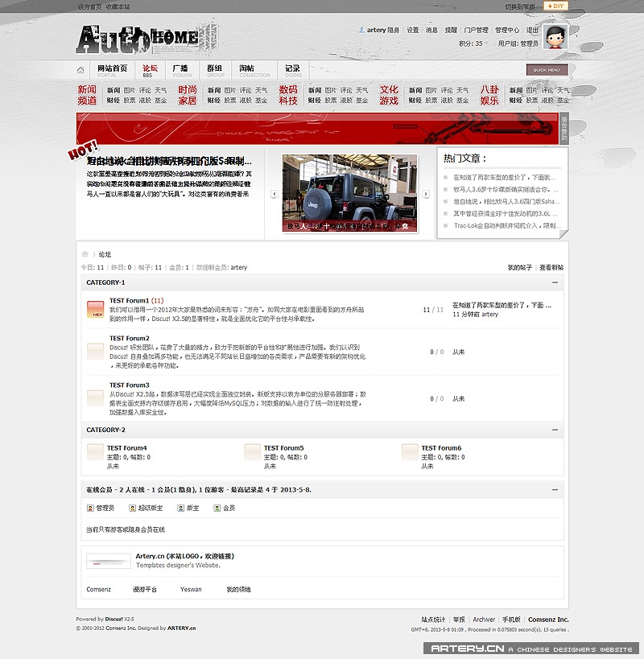Open the TEST Forum3 forum title
The height and width of the screenshot is (659, 644).
[x=130, y=385]
